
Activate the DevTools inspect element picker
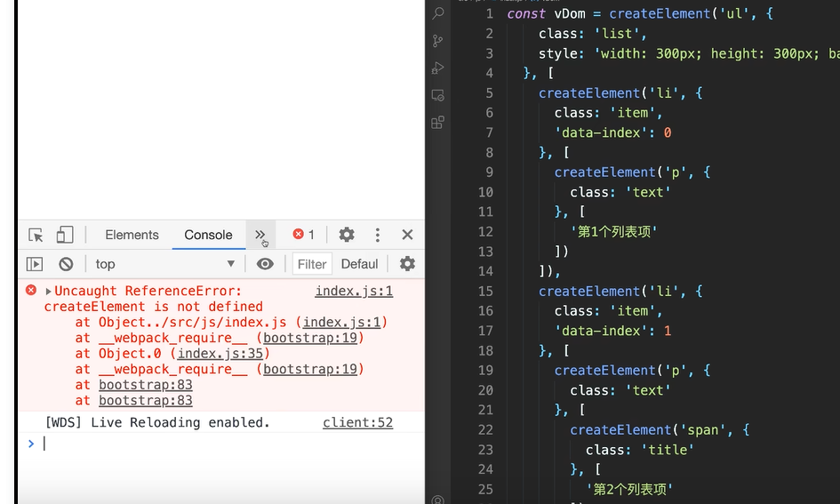click(36, 236)
